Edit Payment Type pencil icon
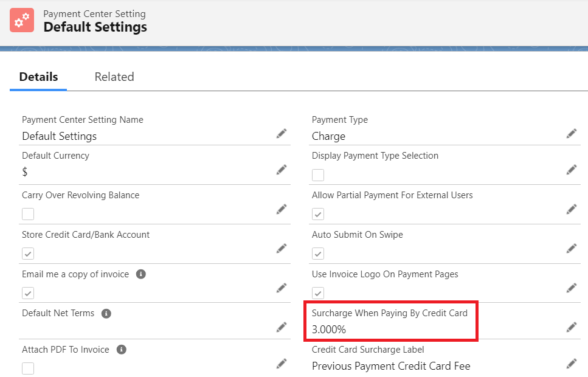Screen dimensions: 588x377 coord(571,133)
